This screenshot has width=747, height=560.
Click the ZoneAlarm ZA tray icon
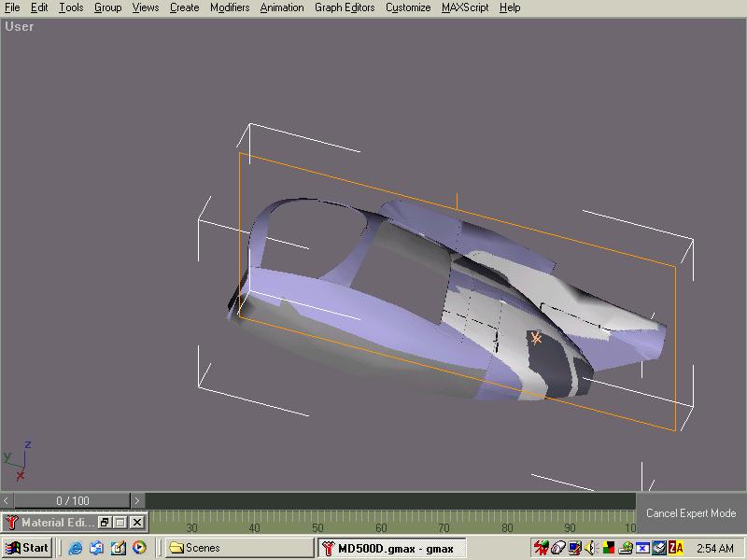point(675,548)
